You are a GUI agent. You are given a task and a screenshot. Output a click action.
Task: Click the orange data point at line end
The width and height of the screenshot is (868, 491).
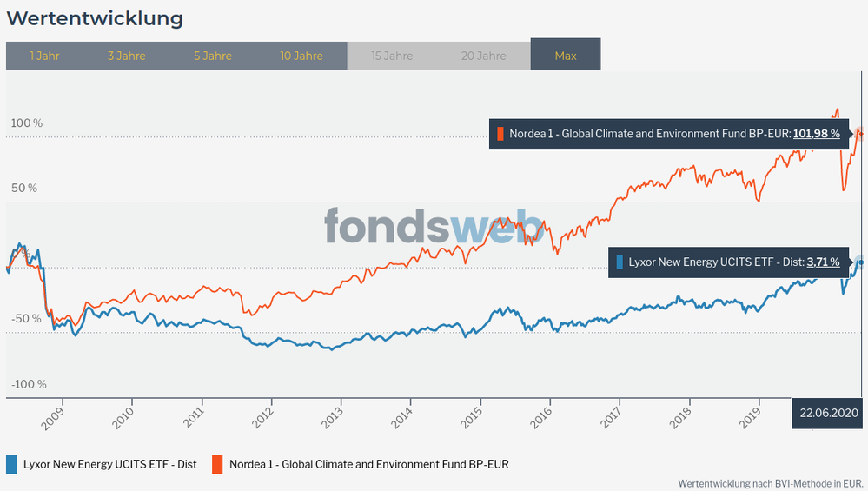point(860,133)
